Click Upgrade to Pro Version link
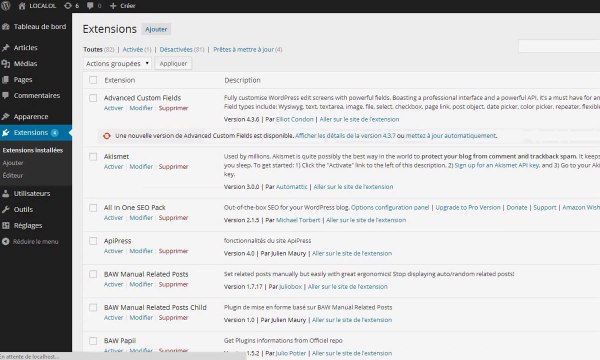The height and width of the screenshot is (360, 600). tap(468, 207)
